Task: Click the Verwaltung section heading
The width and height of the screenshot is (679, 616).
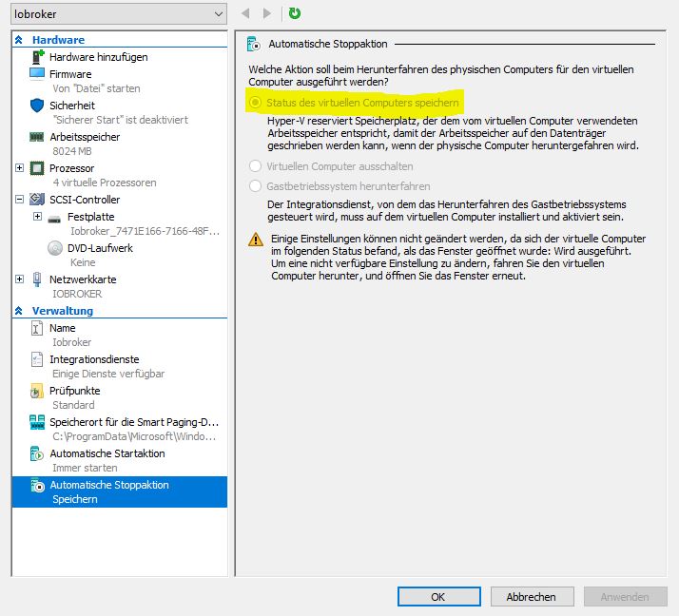Action: point(63,311)
